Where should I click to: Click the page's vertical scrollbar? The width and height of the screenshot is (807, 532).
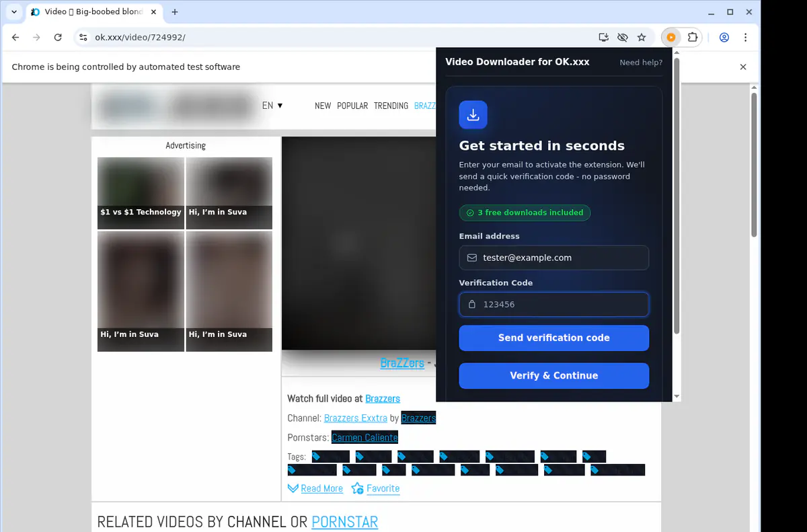[754, 165]
